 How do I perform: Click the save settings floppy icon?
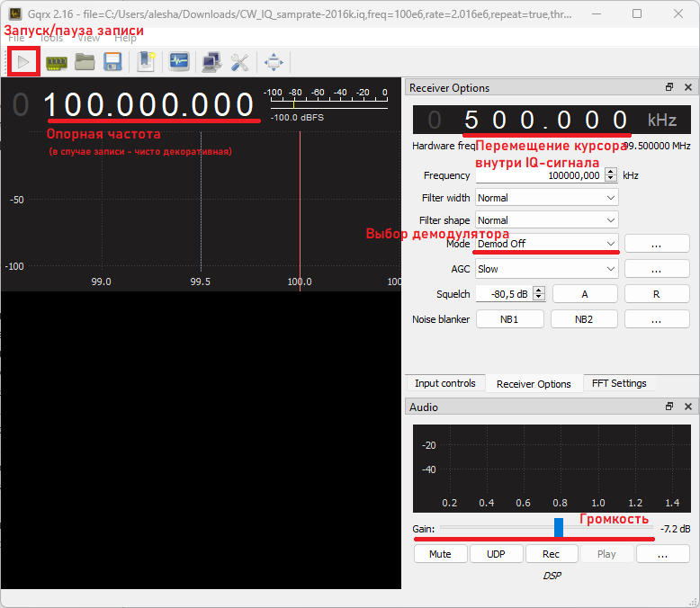[112, 62]
